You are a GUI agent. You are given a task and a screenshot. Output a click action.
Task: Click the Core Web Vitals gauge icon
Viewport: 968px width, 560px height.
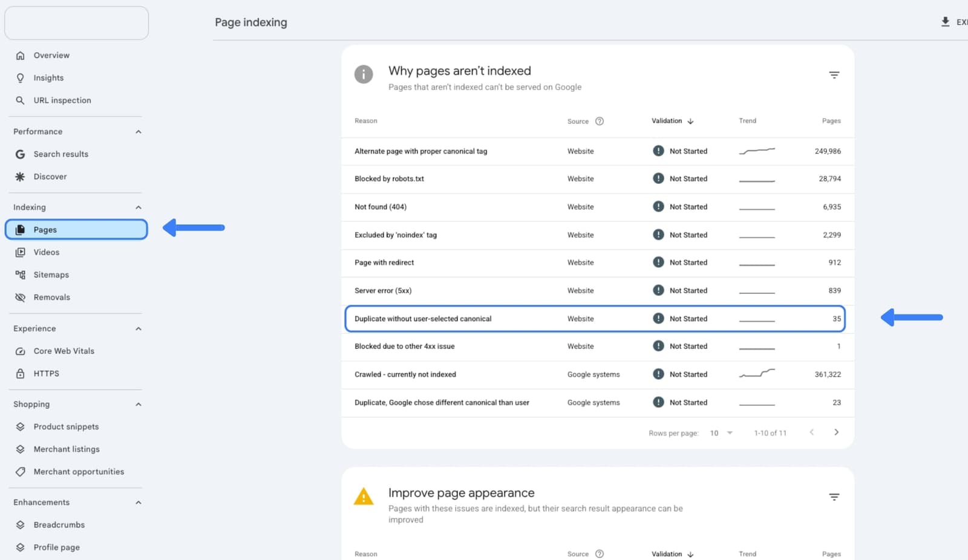(20, 351)
